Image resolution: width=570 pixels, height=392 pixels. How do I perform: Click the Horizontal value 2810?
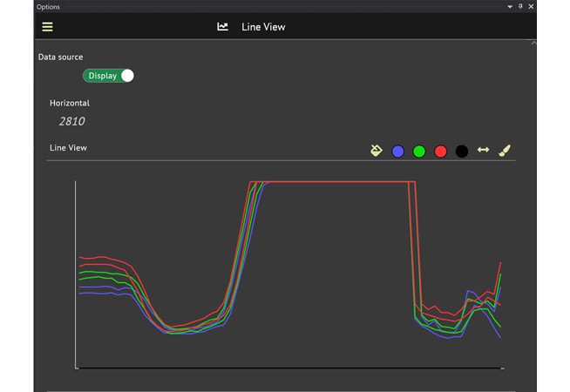71,122
